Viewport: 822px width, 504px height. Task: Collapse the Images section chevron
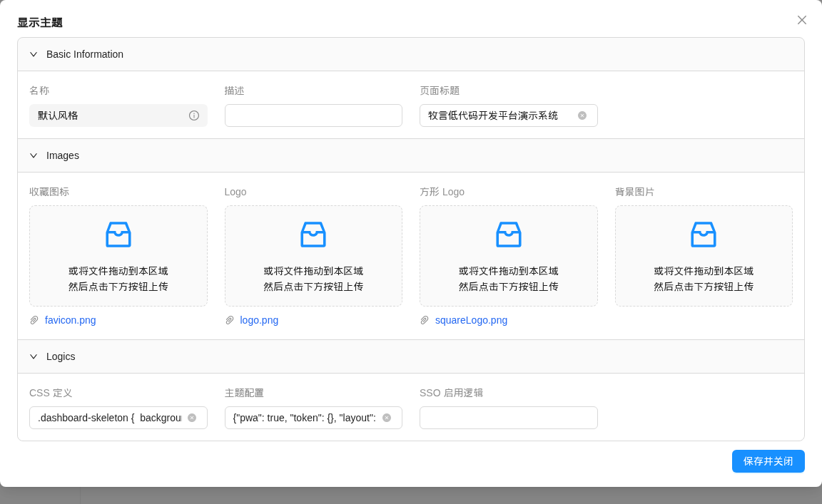34,155
